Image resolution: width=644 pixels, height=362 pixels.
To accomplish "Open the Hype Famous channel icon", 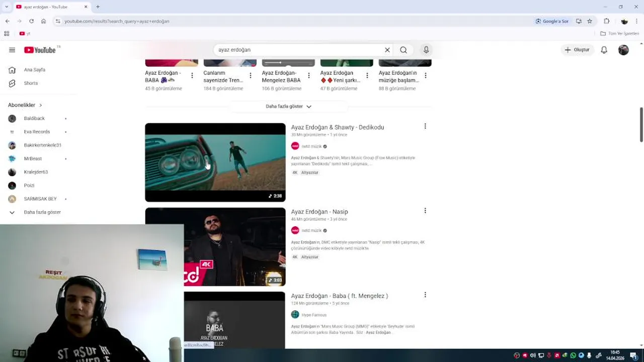I will [x=295, y=315].
